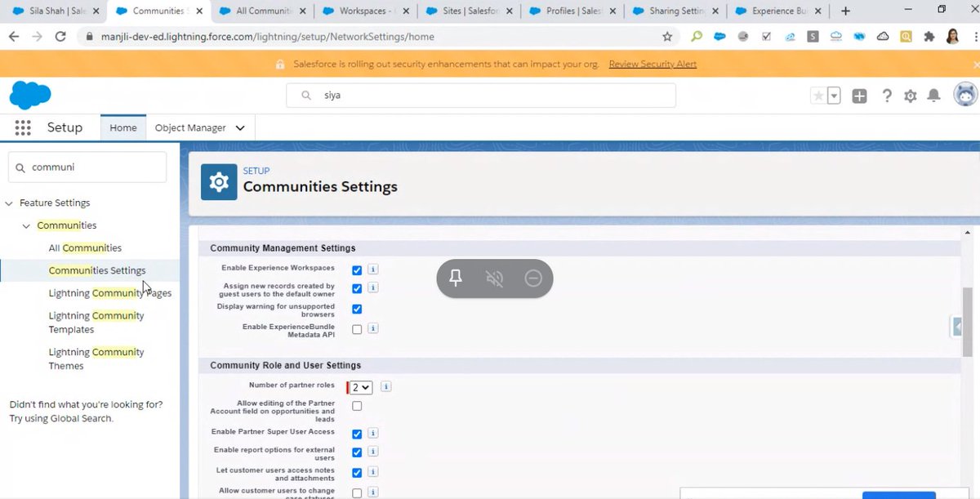Viewport: 980px width, 499px height.
Task: Enable ExperienceBundle Metadata API checkbox
Action: tap(357, 328)
